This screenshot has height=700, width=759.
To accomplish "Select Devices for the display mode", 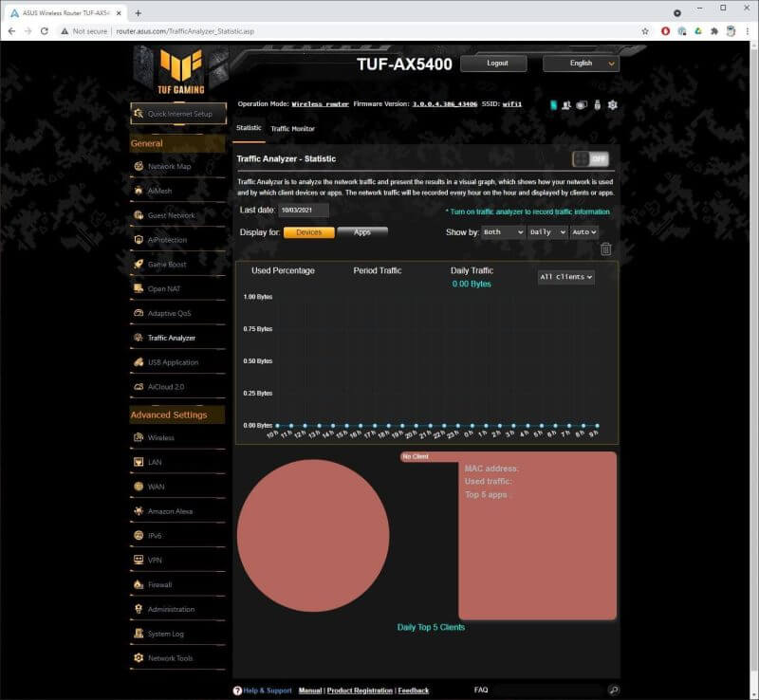I will pos(309,232).
